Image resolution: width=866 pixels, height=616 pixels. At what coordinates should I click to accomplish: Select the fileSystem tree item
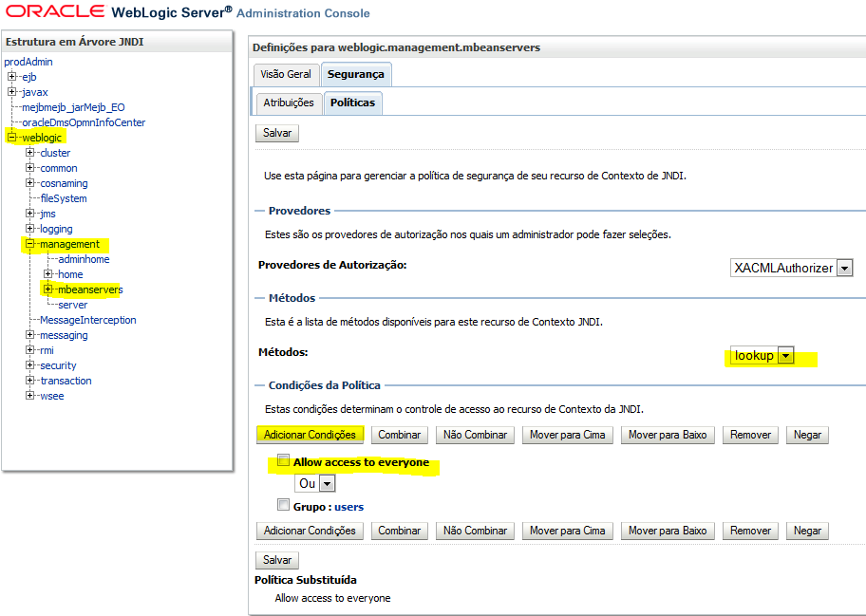[64, 198]
